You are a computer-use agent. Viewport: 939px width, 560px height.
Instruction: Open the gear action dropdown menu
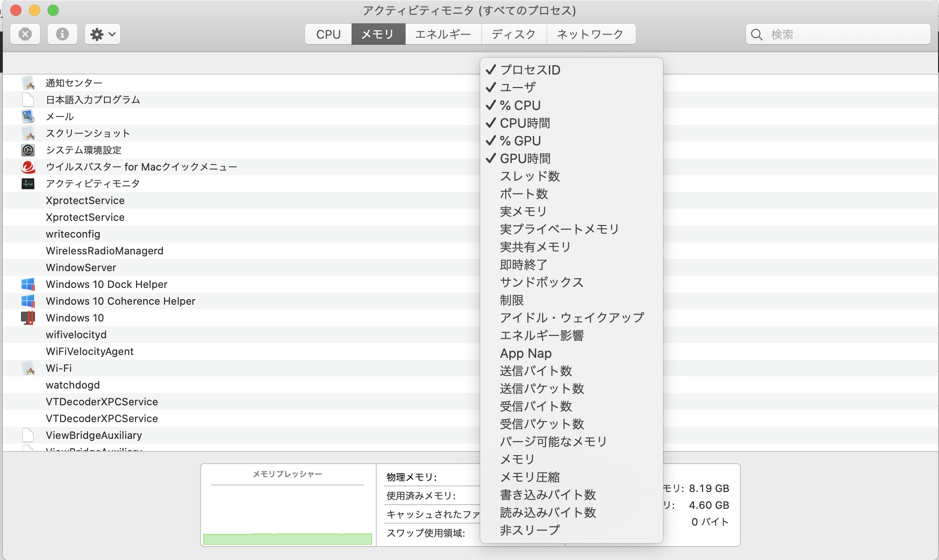pyautogui.click(x=103, y=34)
